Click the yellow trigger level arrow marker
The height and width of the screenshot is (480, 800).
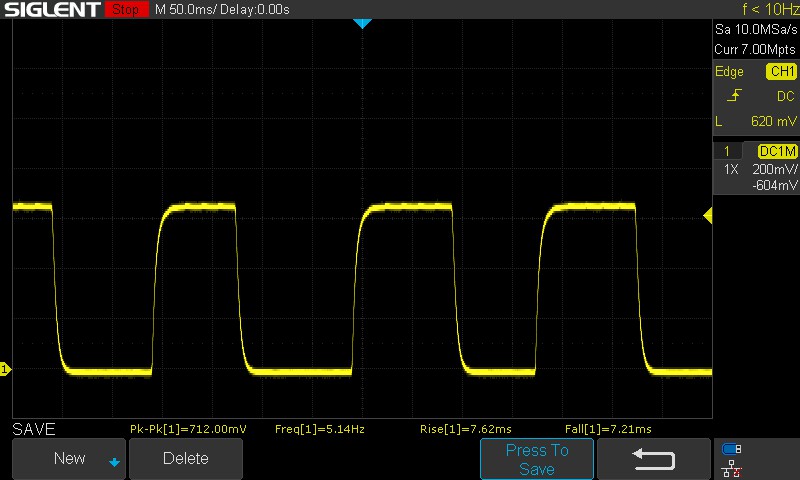708,216
